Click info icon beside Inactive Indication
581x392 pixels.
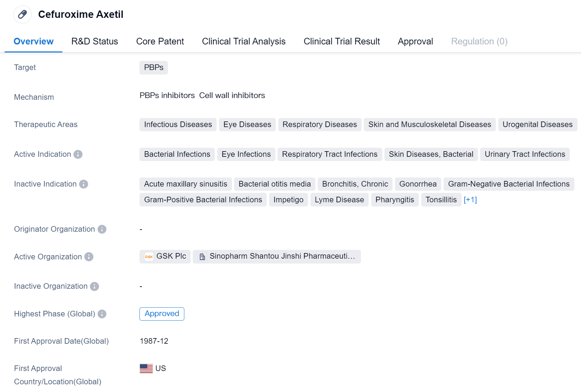(83, 184)
